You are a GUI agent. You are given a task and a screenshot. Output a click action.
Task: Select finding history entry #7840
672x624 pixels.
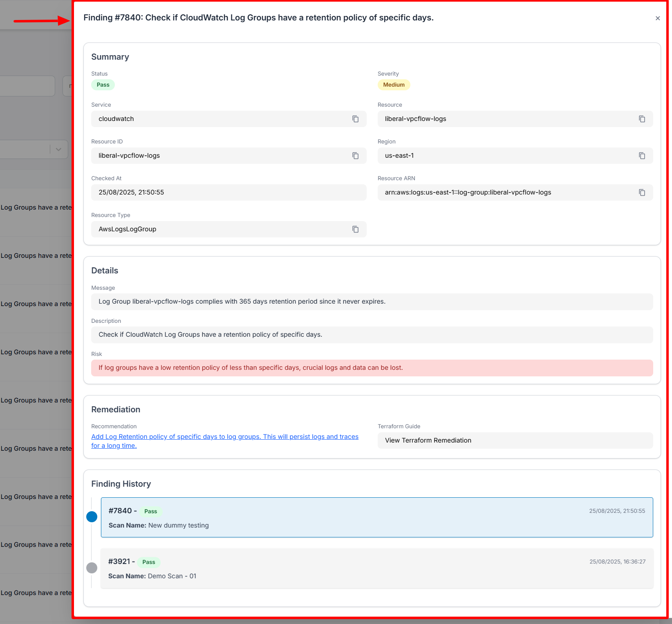(376, 517)
